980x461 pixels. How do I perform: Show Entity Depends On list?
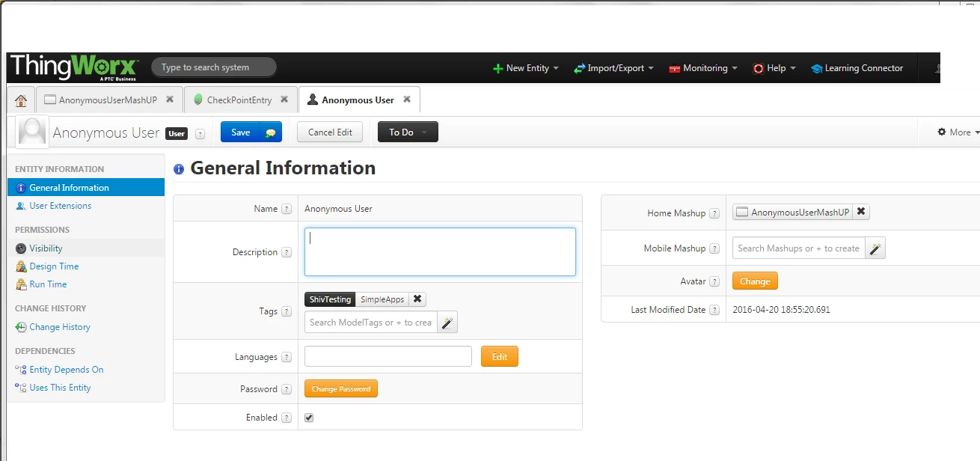point(67,370)
